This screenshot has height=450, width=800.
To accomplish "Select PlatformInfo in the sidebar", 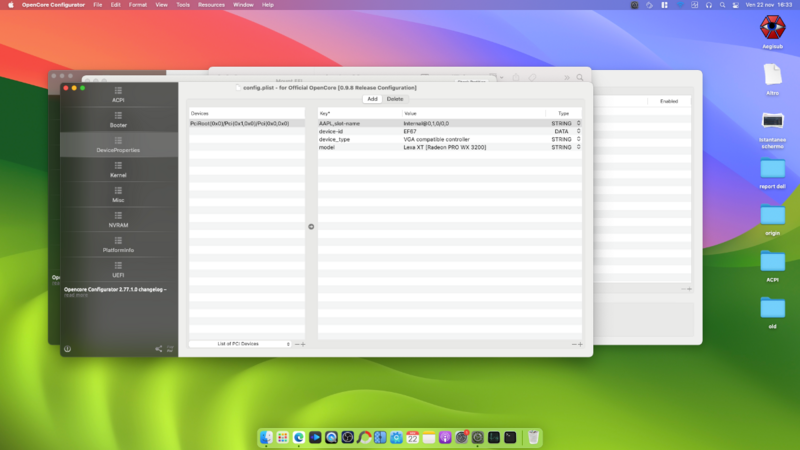I will (118, 245).
